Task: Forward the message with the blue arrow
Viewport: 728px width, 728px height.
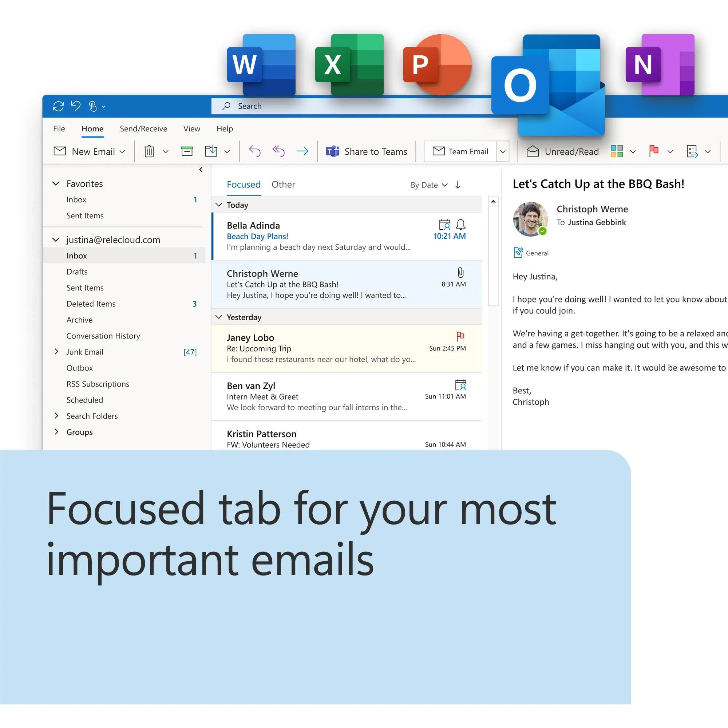Action: (302, 151)
